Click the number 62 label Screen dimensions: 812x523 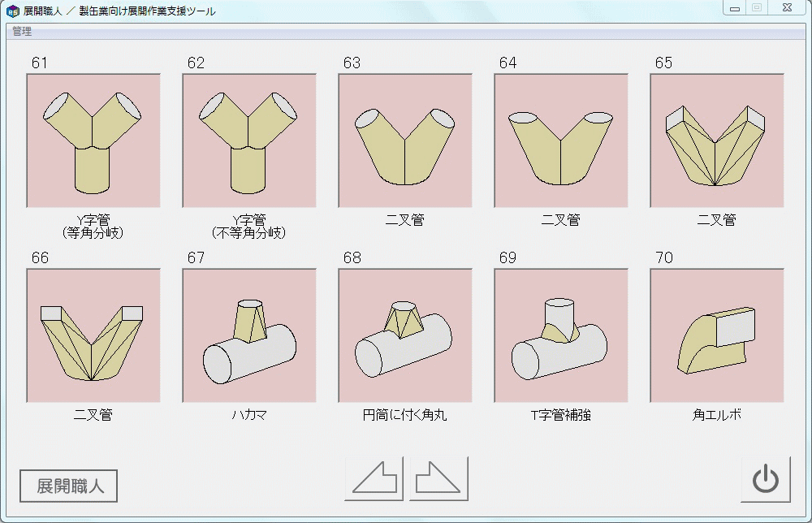click(196, 63)
